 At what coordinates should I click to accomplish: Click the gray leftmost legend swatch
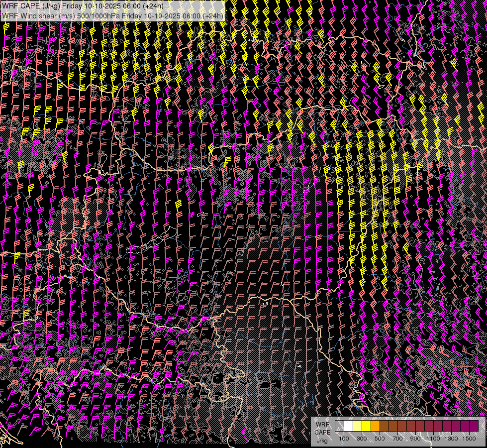(339, 426)
